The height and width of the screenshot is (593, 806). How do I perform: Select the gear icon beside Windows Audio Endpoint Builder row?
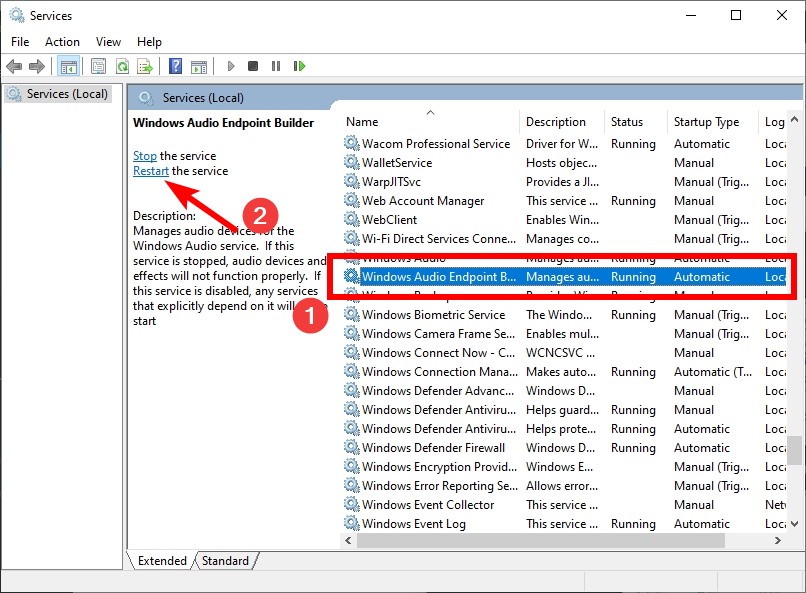tap(352, 276)
